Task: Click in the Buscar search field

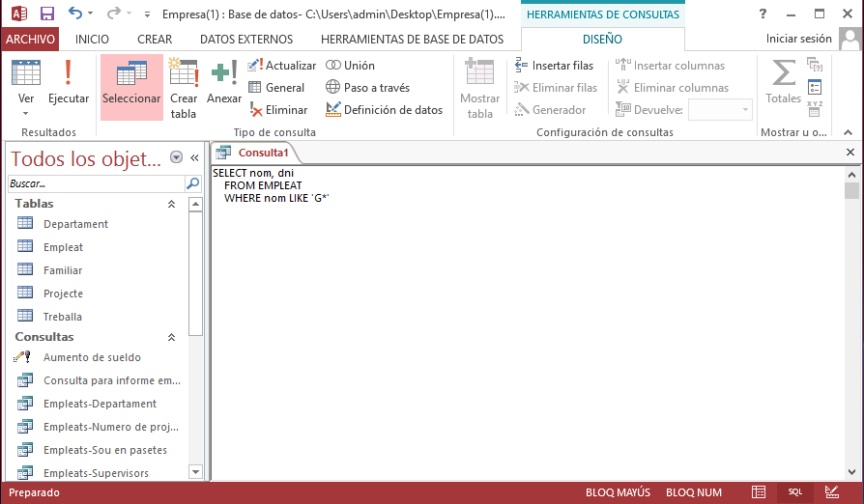Action: pyautogui.click(x=95, y=182)
